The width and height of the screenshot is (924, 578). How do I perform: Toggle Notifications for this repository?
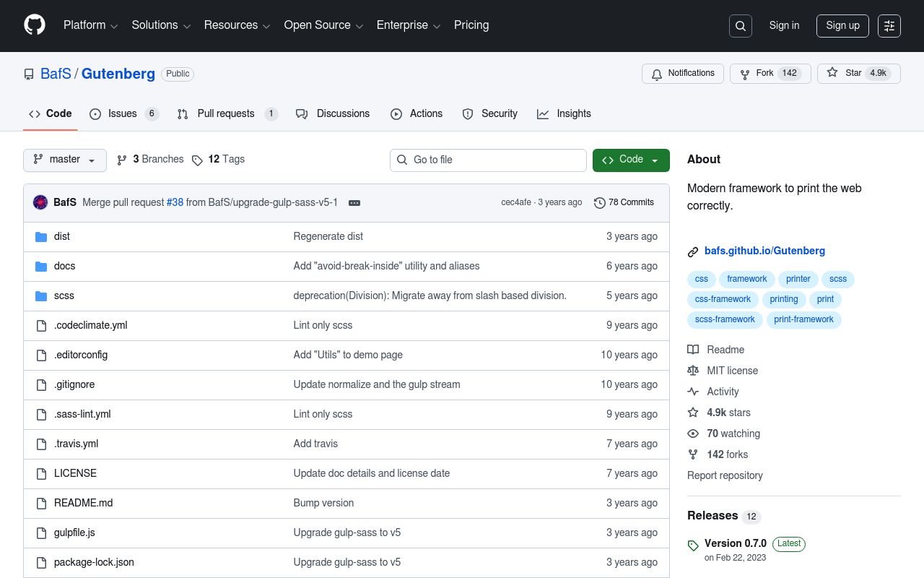coord(682,74)
